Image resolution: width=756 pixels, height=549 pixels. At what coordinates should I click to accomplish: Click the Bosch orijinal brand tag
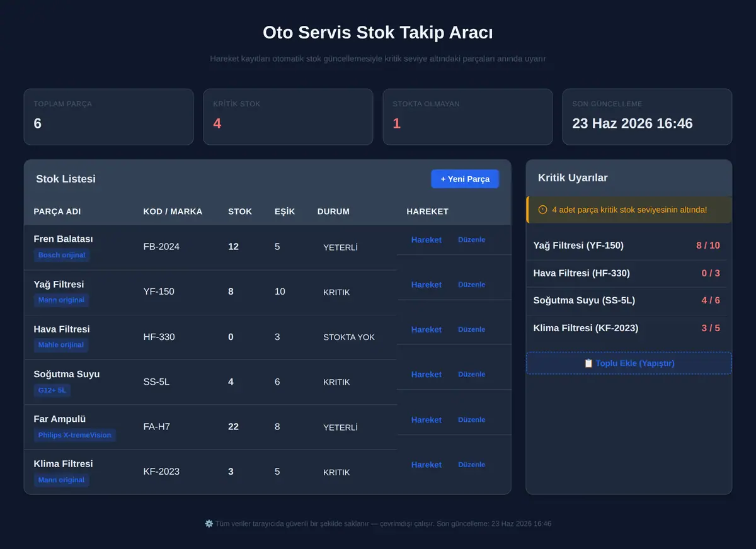click(62, 255)
